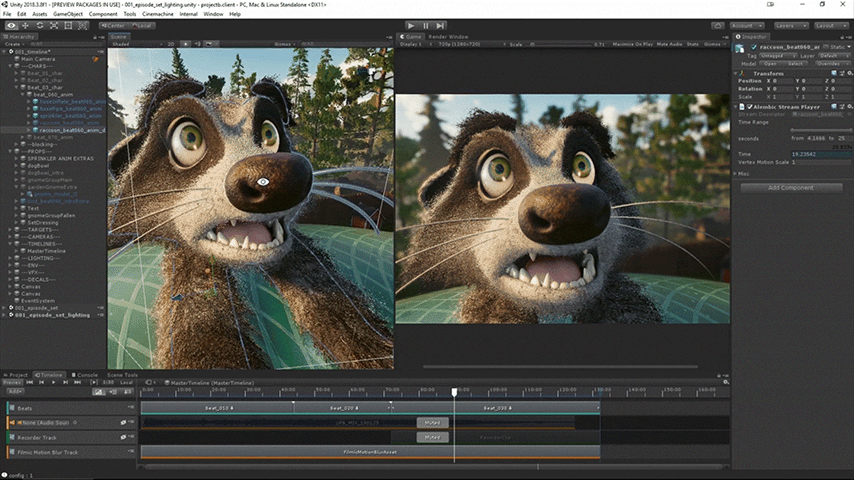854x480 pixels.
Task: Jump timeline to end
Action: pos(77,382)
